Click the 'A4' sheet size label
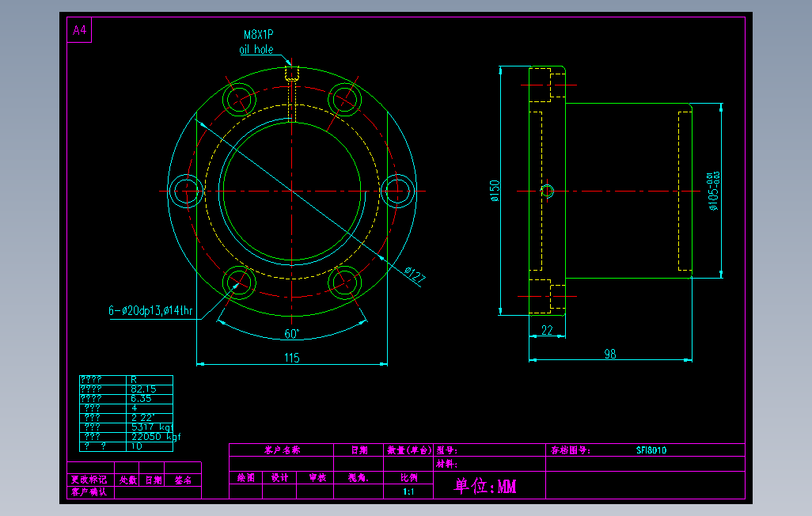Viewport: 812px width, 516px height. point(79,31)
